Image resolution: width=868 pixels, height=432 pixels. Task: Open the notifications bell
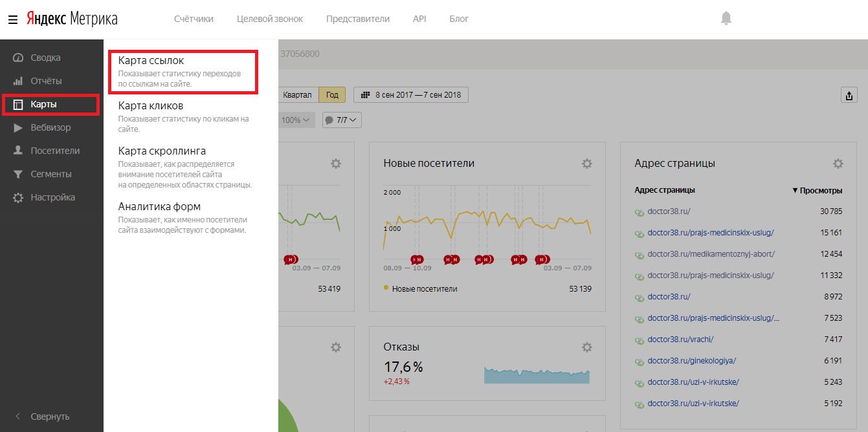point(726,19)
